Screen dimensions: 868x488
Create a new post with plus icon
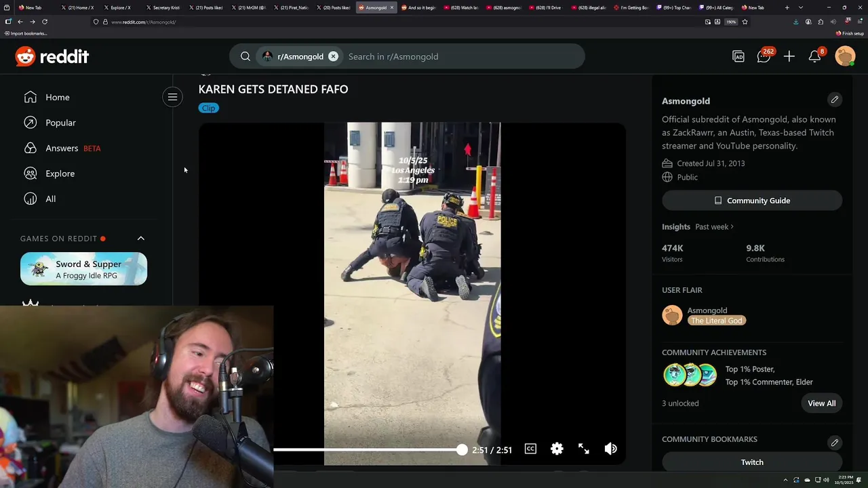[789, 56]
